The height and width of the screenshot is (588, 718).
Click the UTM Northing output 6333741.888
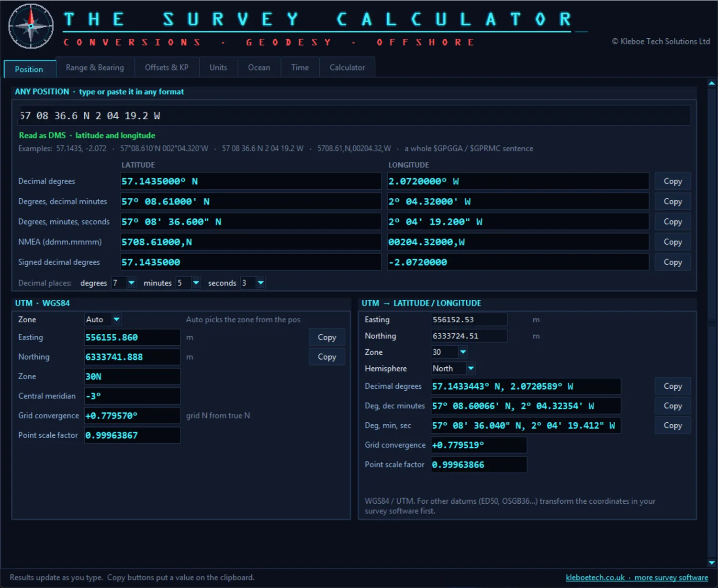[x=133, y=357]
